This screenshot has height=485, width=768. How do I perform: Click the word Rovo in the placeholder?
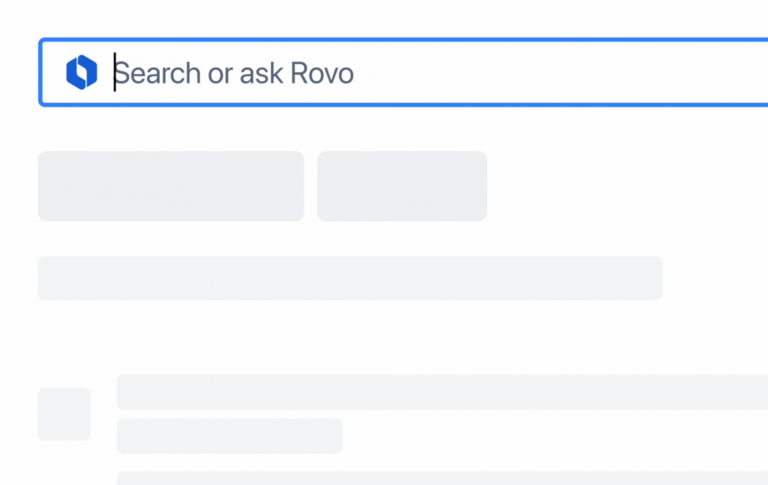pos(322,73)
